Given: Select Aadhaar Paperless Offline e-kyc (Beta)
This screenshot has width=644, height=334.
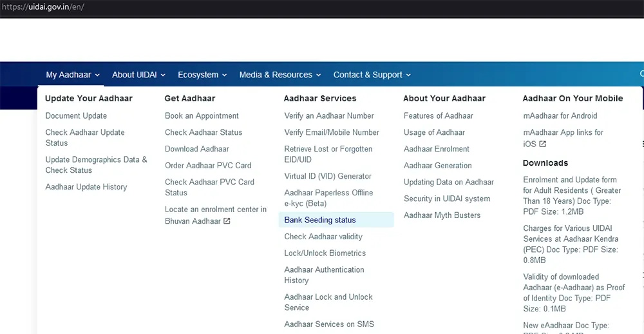Looking at the screenshot, I should pos(328,198).
